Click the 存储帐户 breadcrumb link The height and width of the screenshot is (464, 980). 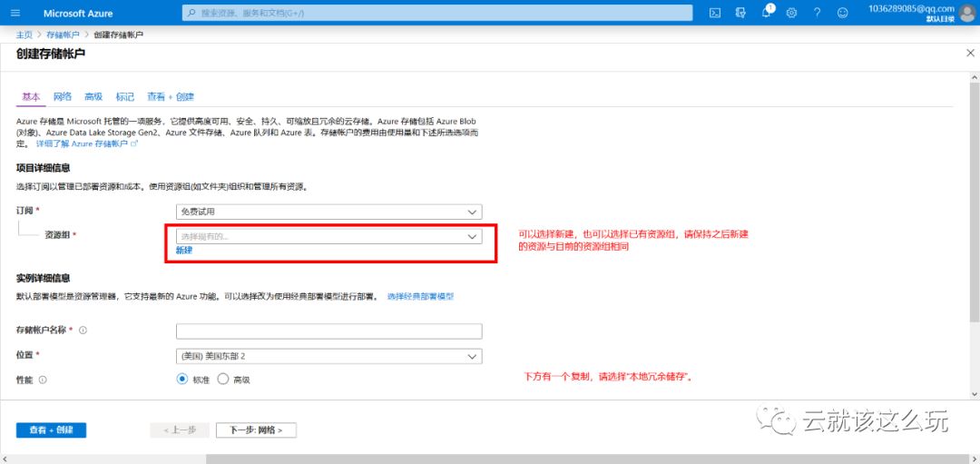tap(64, 35)
